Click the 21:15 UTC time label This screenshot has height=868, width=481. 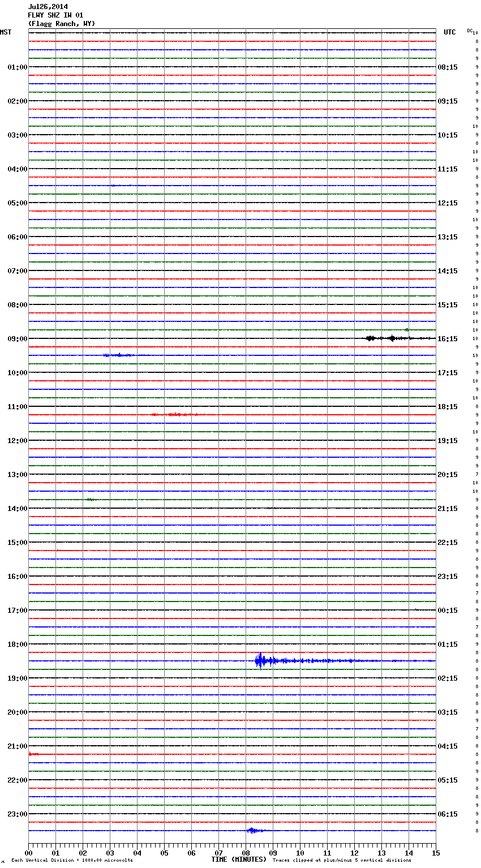pyautogui.click(x=448, y=509)
